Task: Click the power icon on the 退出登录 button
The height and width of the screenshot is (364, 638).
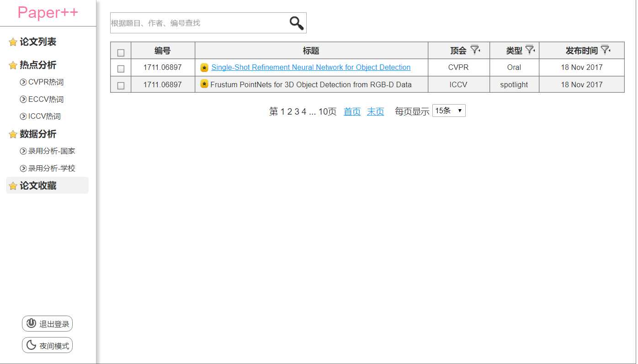Action: 31,323
